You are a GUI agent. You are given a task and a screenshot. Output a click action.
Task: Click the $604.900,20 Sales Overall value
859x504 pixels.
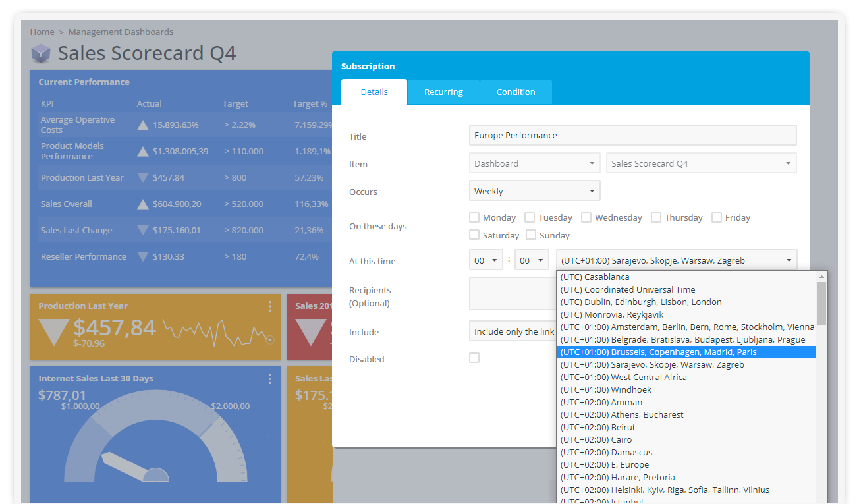click(x=177, y=204)
